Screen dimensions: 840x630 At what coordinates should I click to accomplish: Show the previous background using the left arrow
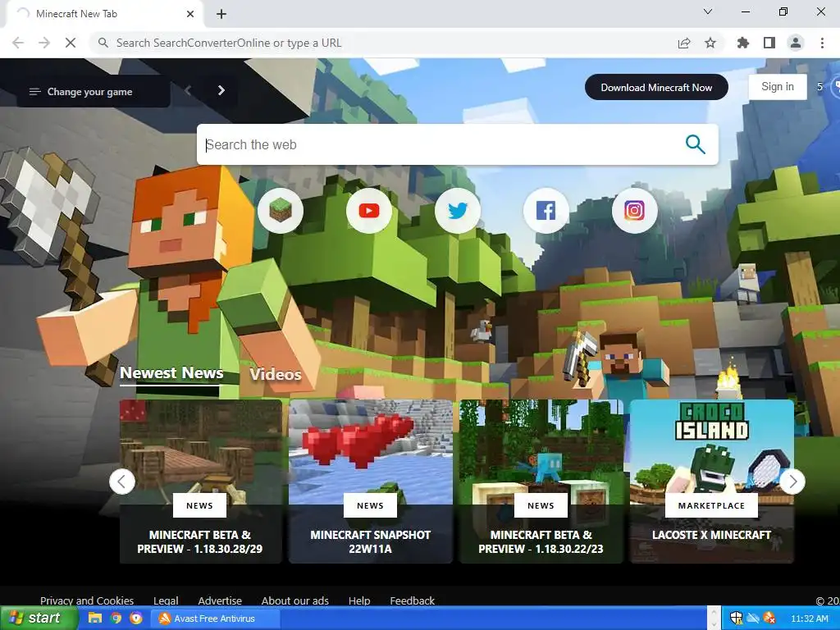[x=188, y=90]
